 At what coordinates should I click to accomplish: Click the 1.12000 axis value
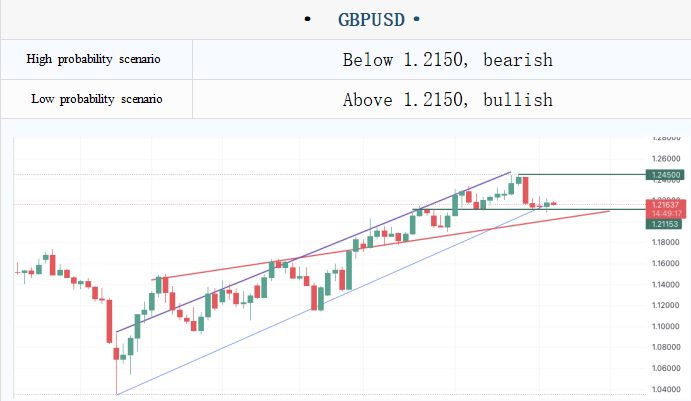pyautogui.click(x=666, y=305)
